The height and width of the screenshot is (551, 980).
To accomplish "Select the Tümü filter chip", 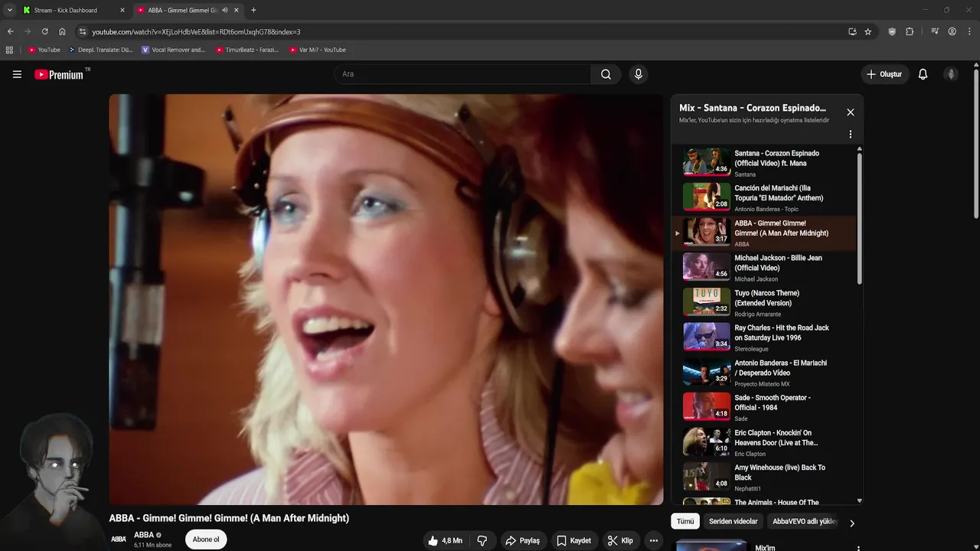I will tap(685, 521).
